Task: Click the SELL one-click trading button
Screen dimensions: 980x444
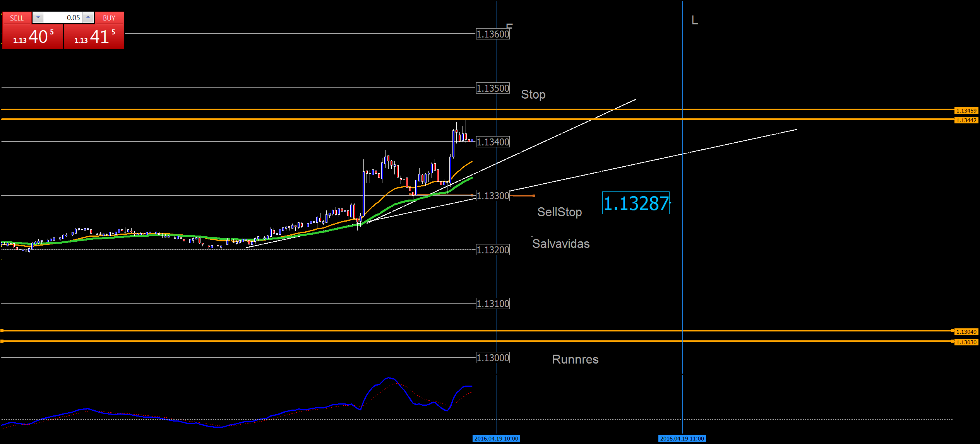Action: click(x=17, y=18)
